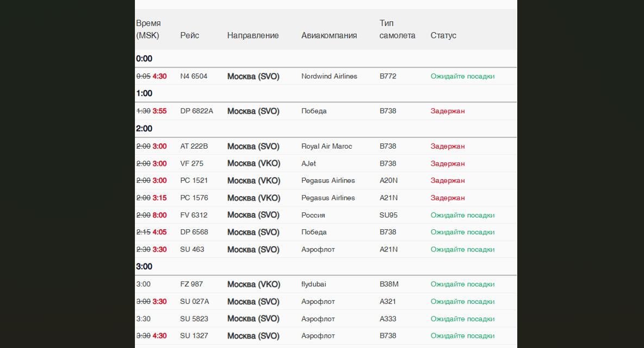Click the "Тип самолета" column header
The height and width of the screenshot is (348, 644).
tap(397, 29)
